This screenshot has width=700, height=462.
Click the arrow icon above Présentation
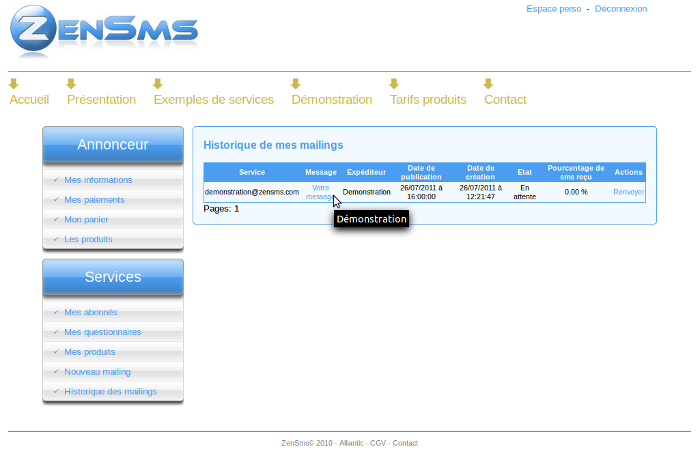coord(71,84)
